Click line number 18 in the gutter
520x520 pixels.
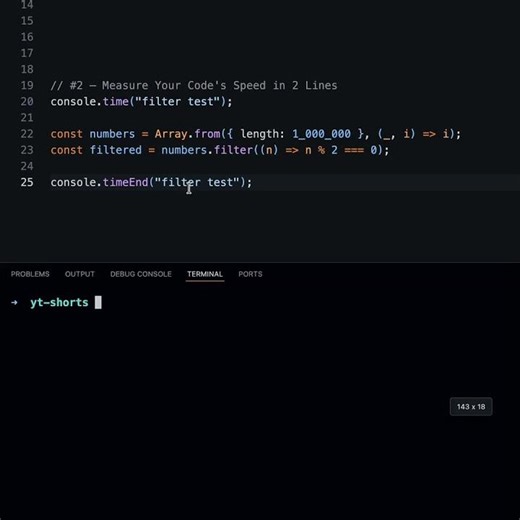[27, 69]
